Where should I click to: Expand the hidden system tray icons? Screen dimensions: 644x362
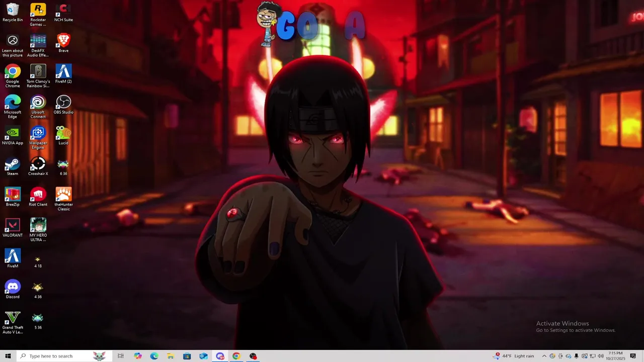tap(544, 356)
